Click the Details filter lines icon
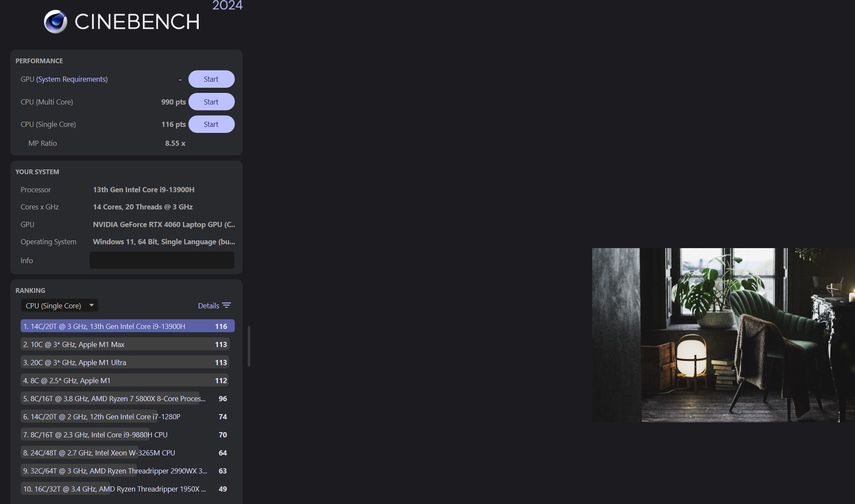The width and height of the screenshot is (855, 504). click(x=227, y=305)
